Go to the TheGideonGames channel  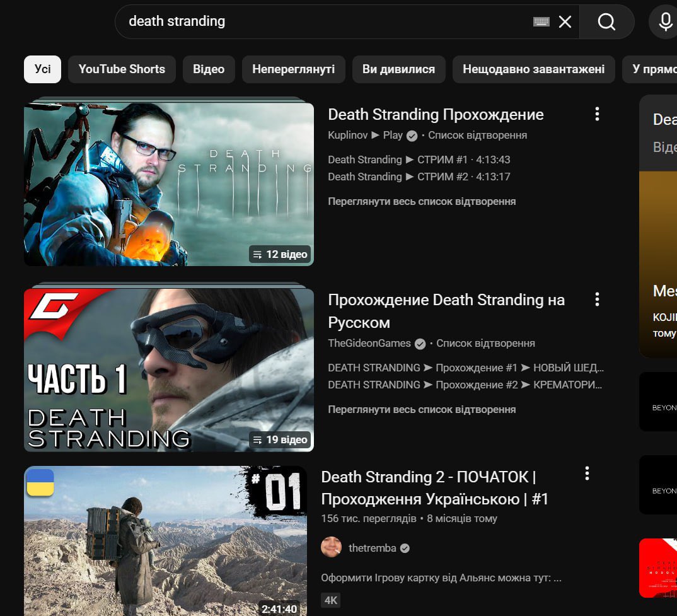click(369, 344)
